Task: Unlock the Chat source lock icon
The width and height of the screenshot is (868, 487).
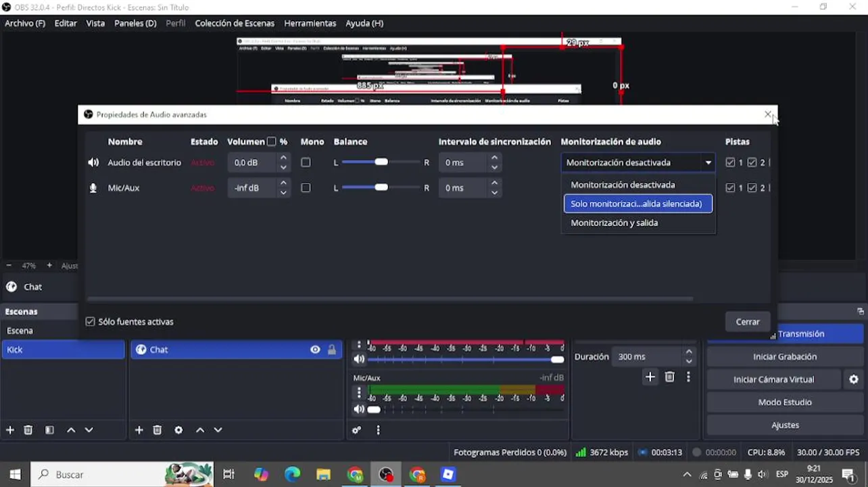Action: pyautogui.click(x=332, y=350)
